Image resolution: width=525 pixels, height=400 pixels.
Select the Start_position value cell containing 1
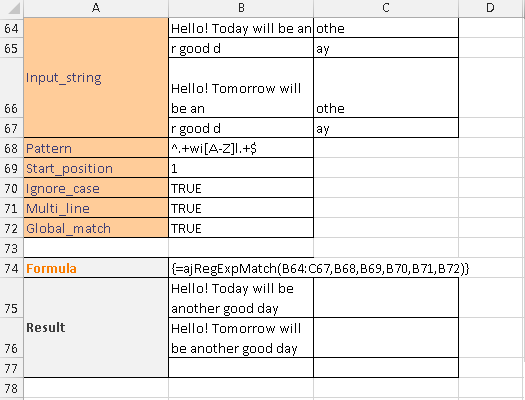[x=241, y=168]
